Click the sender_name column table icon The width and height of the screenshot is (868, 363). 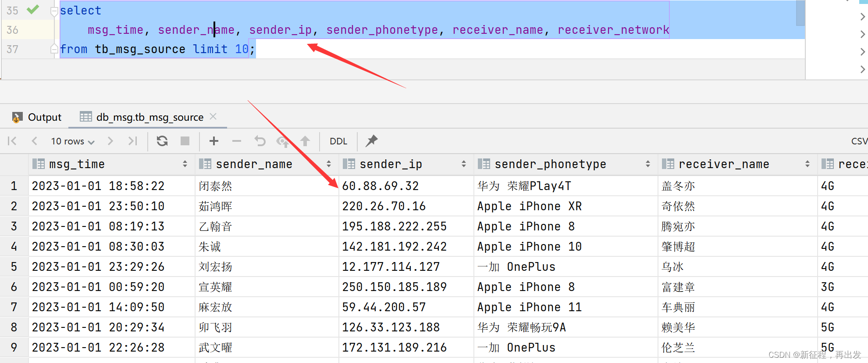click(x=205, y=164)
